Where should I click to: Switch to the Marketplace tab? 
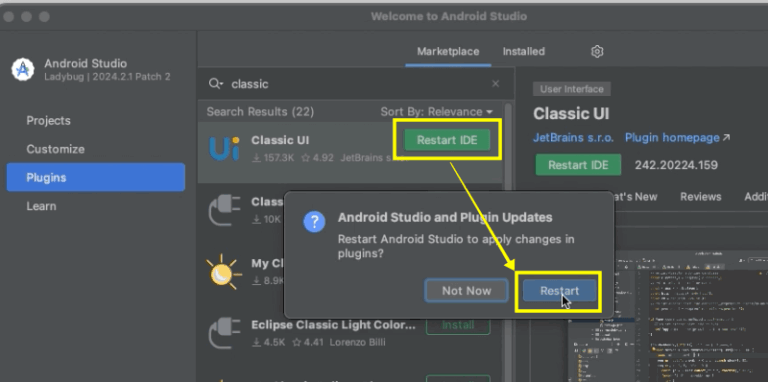(x=448, y=51)
